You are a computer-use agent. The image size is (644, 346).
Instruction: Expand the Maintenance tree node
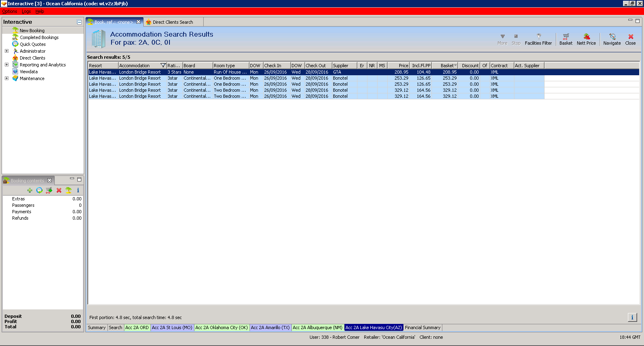pos(6,78)
